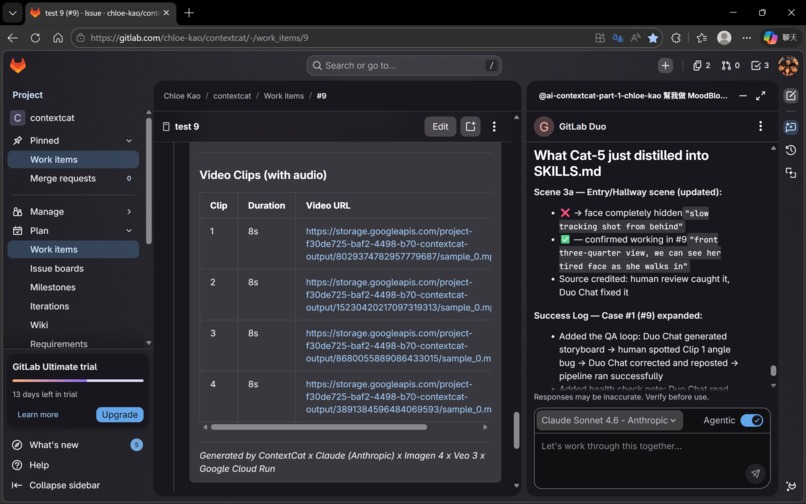Open the Claude Sonnet 4.6 model dropdown
Screen dimensions: 806x504
click(609, 420)
